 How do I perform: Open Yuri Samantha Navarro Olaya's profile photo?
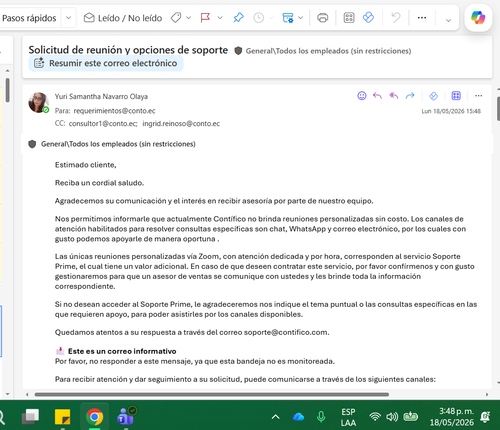(38, 102)
